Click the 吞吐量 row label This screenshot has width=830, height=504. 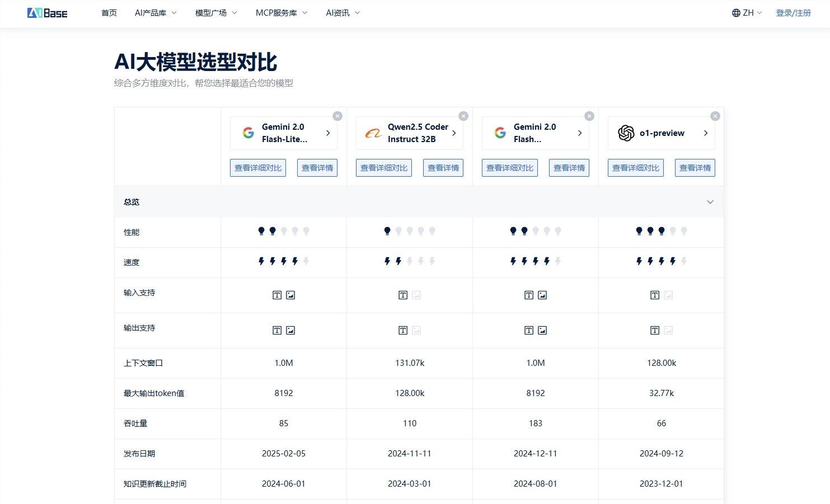click(135, 423)
